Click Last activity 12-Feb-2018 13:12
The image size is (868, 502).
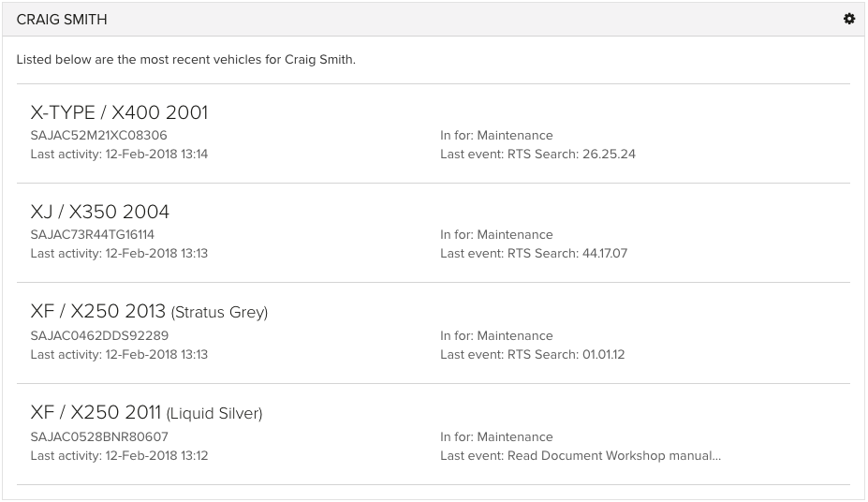coord(119,455)
